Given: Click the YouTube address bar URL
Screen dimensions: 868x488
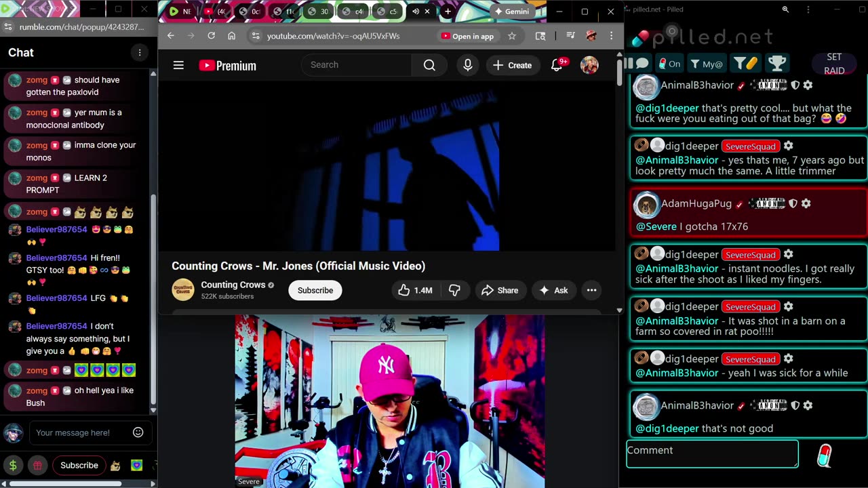Looking at the screenshot, I should point(333,36).
